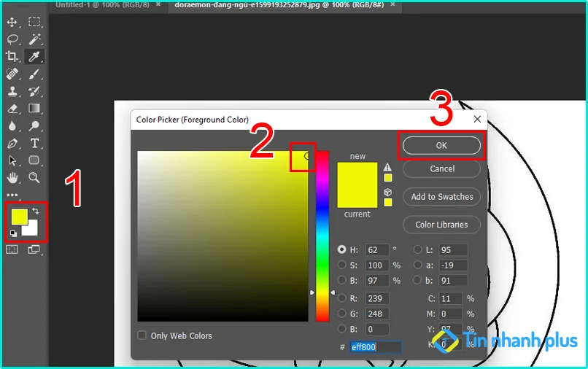Viewport: 588px width, 369px height.
Task: Select the Rectangular Marquee tool
Action: click(34, 22)
